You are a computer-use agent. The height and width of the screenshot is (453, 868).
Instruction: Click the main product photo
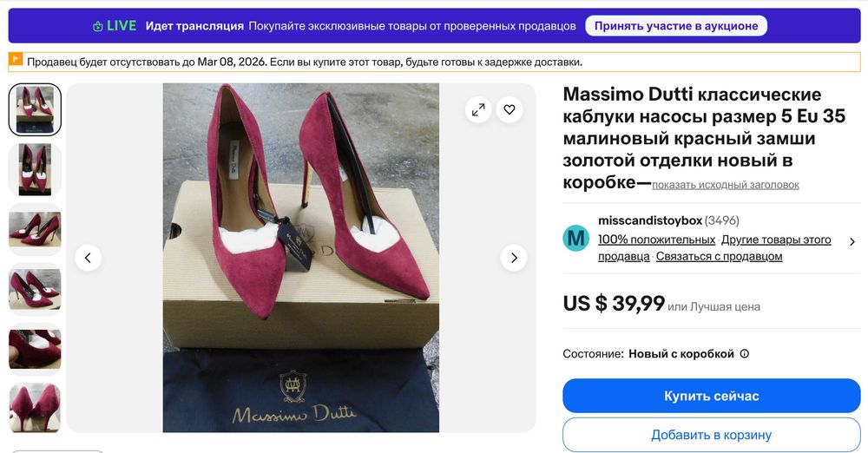(300, 258)
